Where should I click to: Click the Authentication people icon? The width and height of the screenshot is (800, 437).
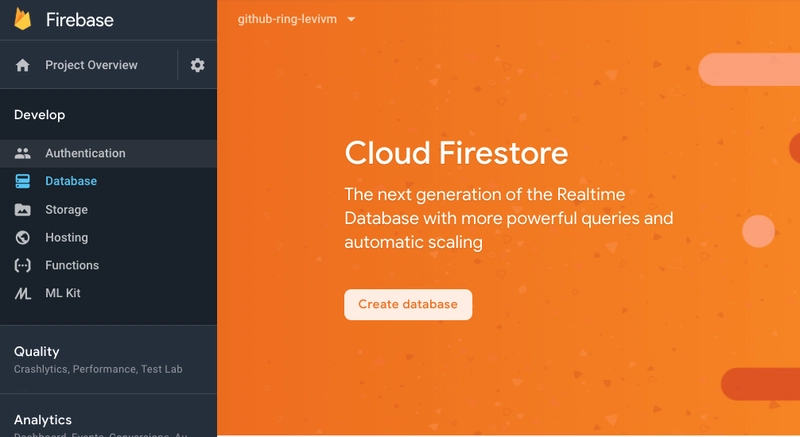tap(22, 153)
